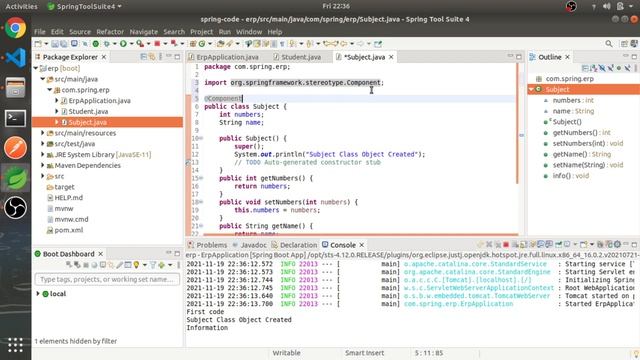Open SpringToolSuite4 app menu dropdown
This screenshot has height=360, width=640.
point(84,6)
